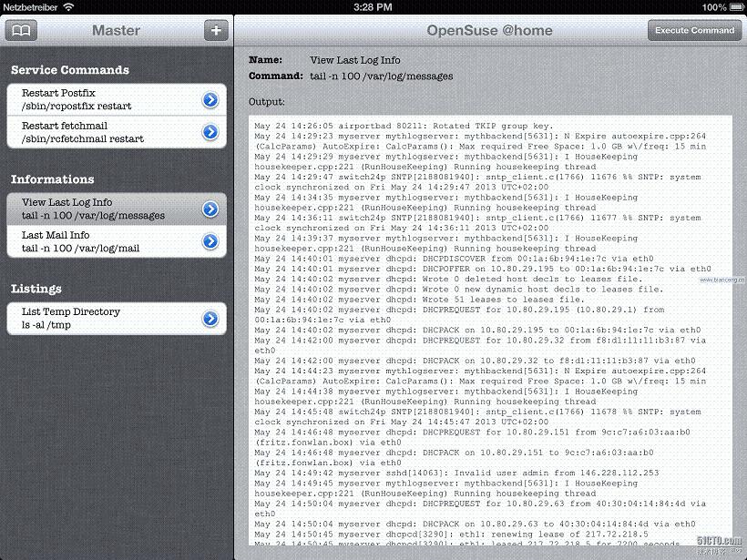
Task: Tap the OpenSuse @home title
Action: (490, 30)
